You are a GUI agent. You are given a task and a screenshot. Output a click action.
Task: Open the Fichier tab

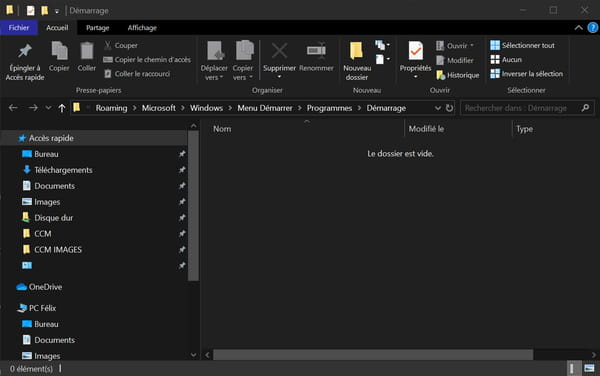point(19,28)
